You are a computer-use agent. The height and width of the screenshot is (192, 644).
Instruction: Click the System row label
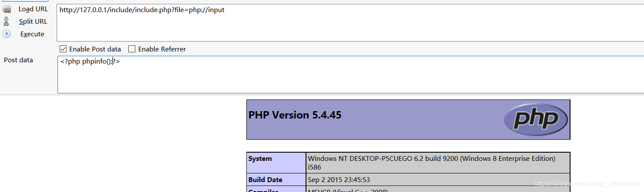click(x=260, y=159)
